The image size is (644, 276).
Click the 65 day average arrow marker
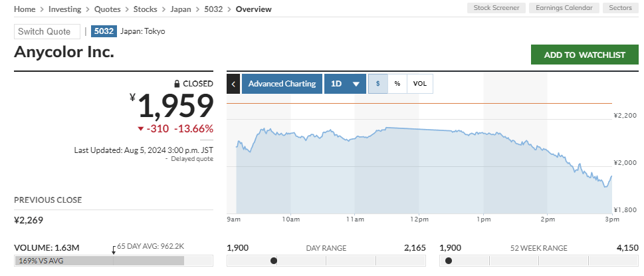tap(114, 249)
